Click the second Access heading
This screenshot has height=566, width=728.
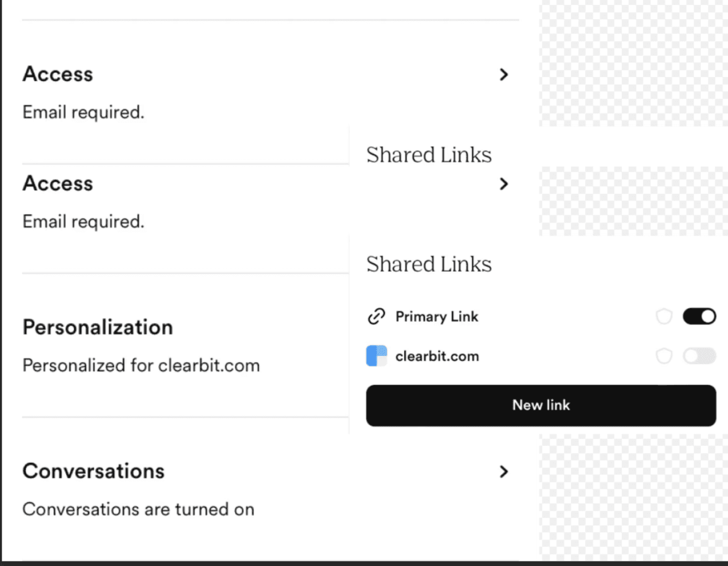[x=58, y=184]
